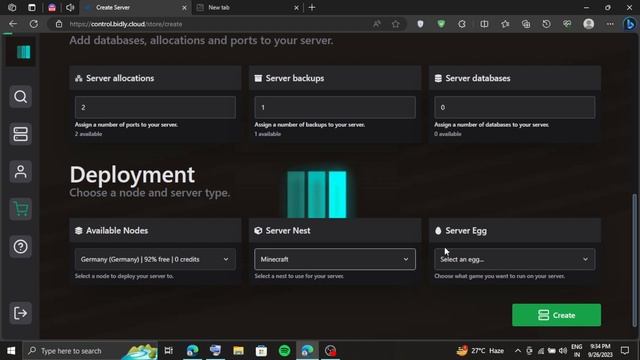The height and width of the screenshot is (360, 640).
Task: Click the green Create button
Action: pyautogui.click(x=556, y=315)
